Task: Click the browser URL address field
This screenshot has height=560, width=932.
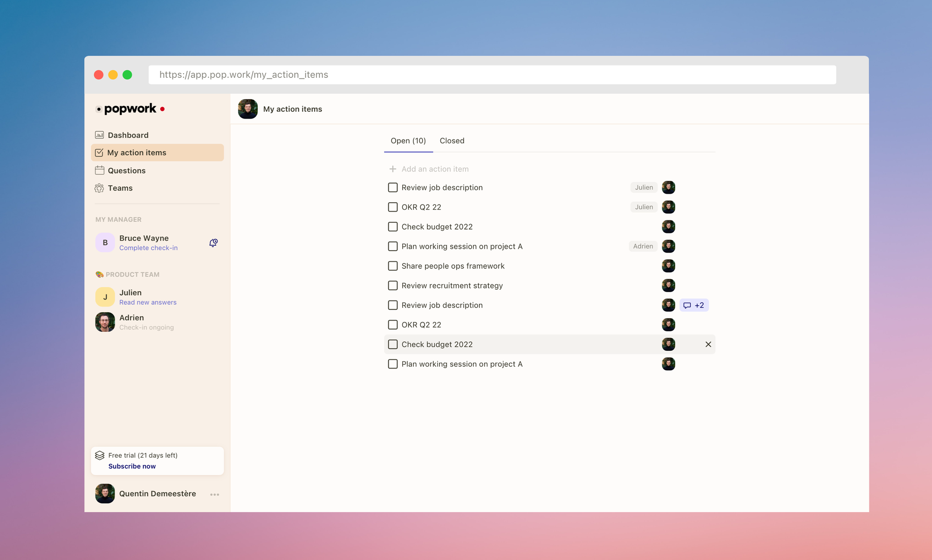Action: click(x=492, y=75)
